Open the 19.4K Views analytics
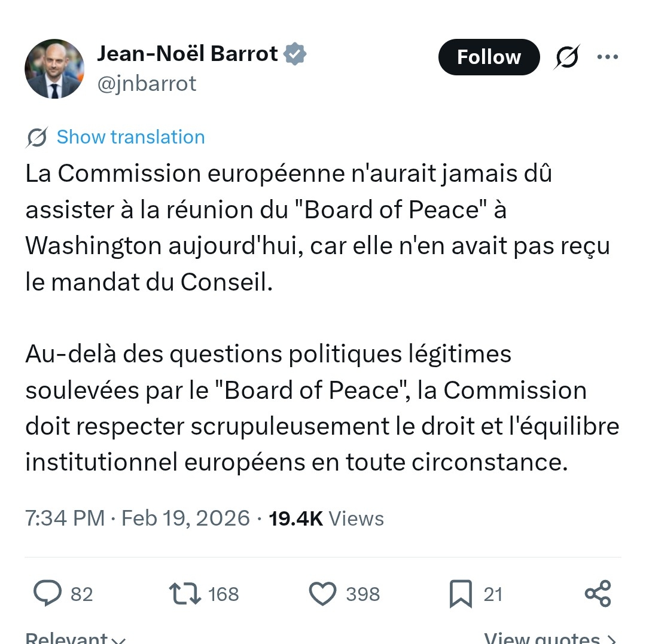This screenshot has width=646, height=644. (x=326, y=518)
